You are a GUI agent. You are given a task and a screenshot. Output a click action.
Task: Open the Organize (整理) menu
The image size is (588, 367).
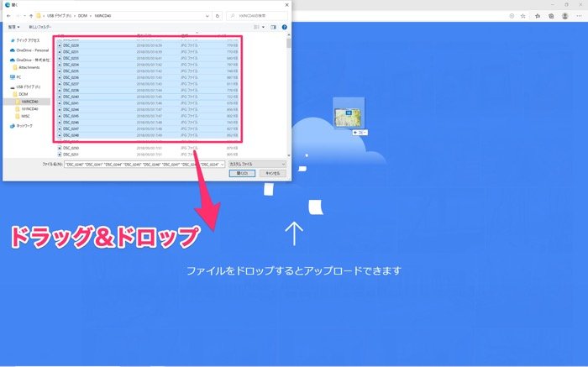coord(14,27)
